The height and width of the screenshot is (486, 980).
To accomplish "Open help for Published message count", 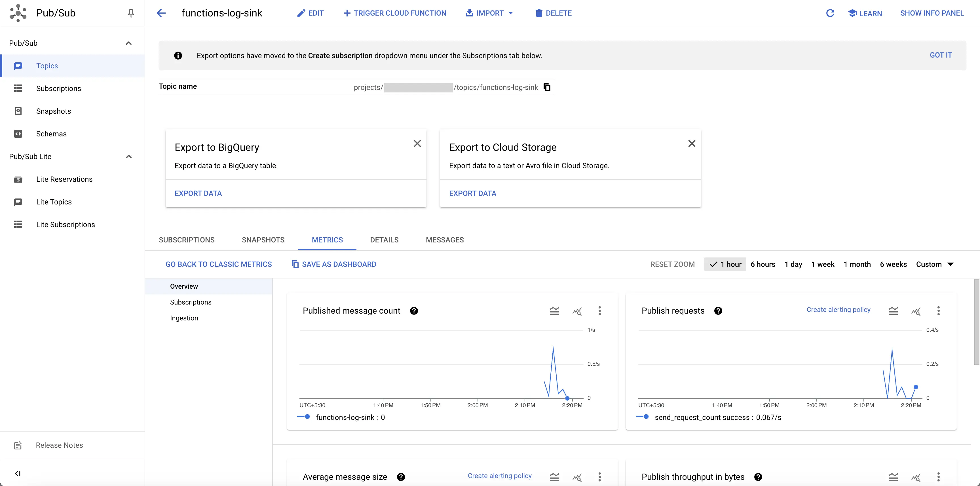I will (414, 311).
